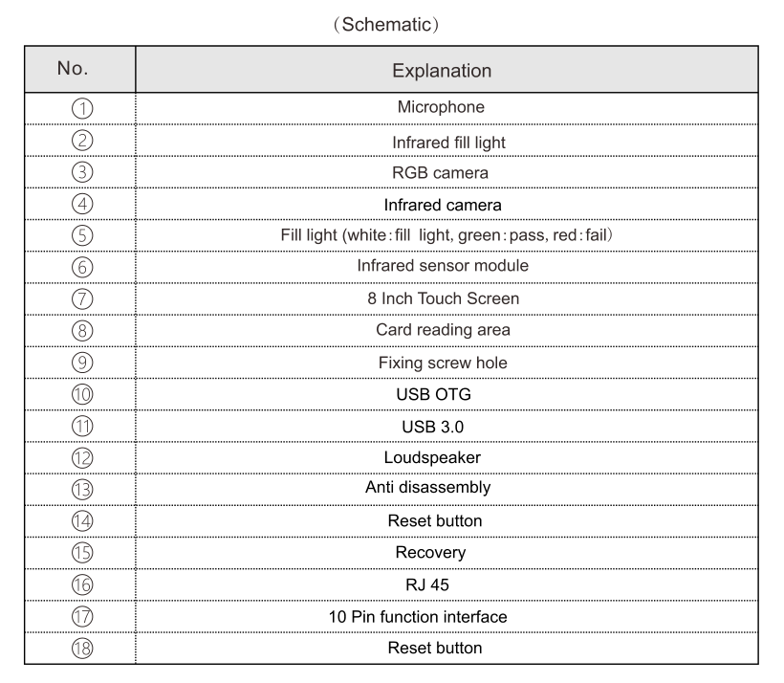The image size is (784, 683).
Task: Select the "8 Inch Touch Screen" text
Action: pyautogui.click(x=443, y=298)
